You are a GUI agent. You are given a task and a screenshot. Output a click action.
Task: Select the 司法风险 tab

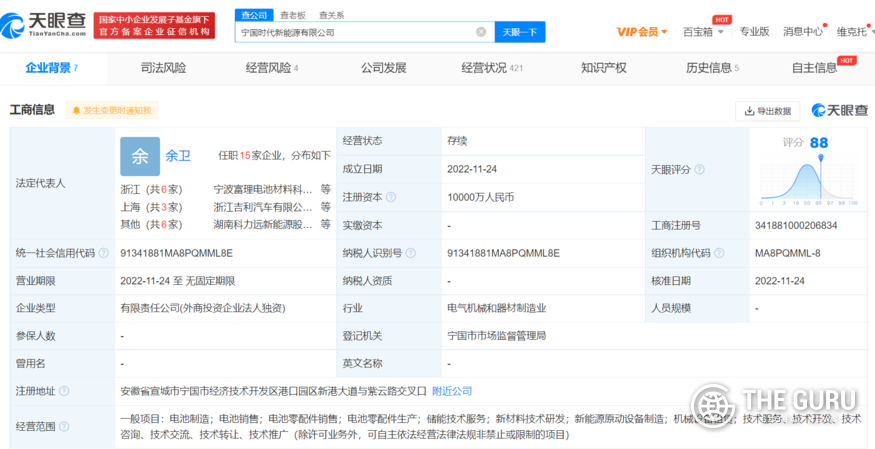coord(164,68)
